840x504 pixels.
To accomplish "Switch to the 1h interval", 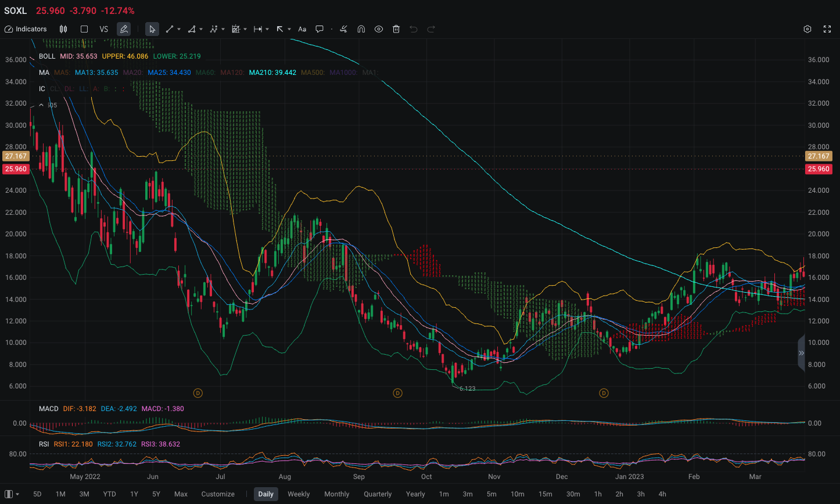I will (x=598, y=494).
